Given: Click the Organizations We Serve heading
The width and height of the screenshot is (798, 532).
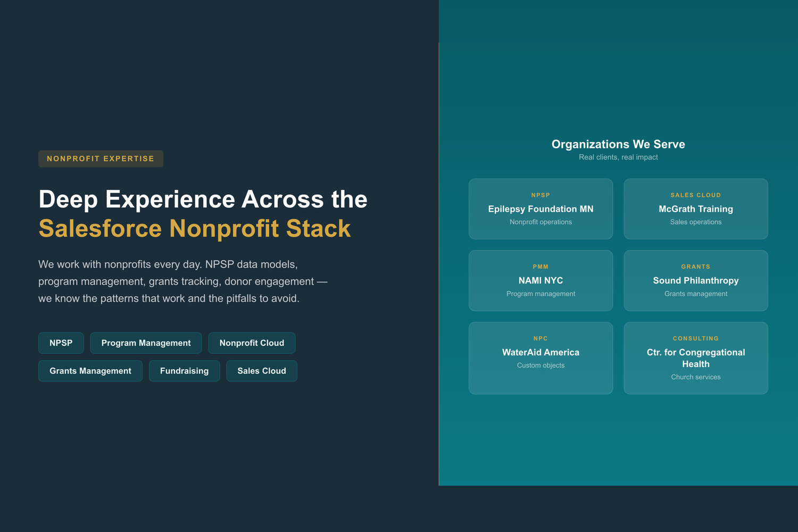Looking at the screenshot, I should [x=618, y=144].
